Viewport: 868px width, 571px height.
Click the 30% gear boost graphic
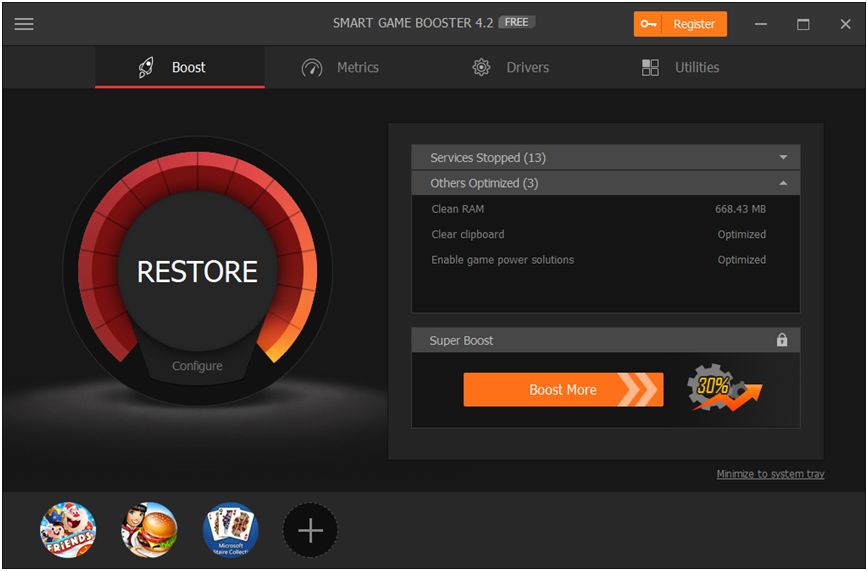click(724, 388)
